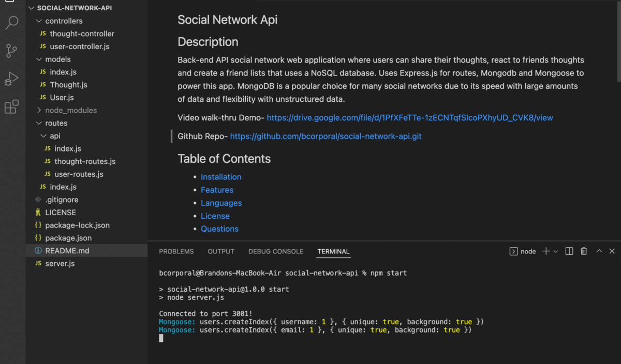Open the Thought.js model file

(x=68, y=85)
